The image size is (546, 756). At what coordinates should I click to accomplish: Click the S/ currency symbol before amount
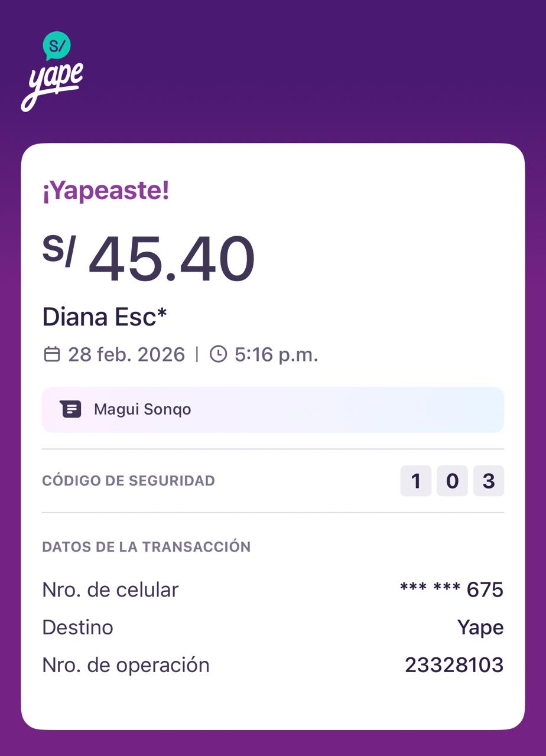click(58, 250)
